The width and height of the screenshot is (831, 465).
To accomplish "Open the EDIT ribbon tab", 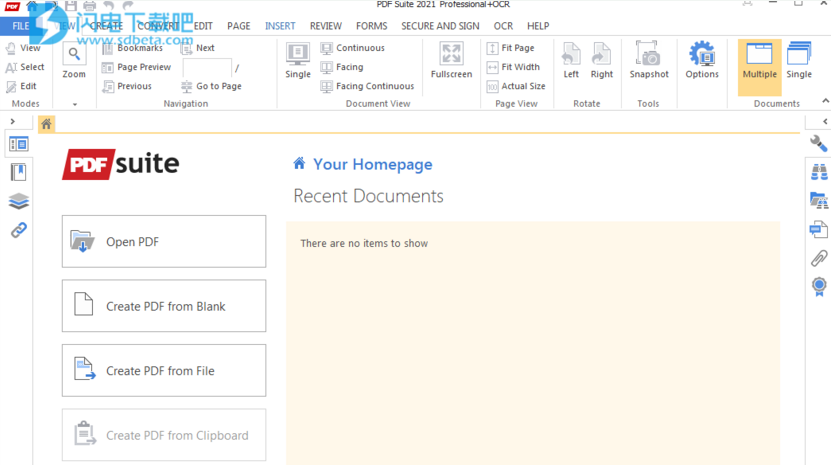I will tap(203, 26).
